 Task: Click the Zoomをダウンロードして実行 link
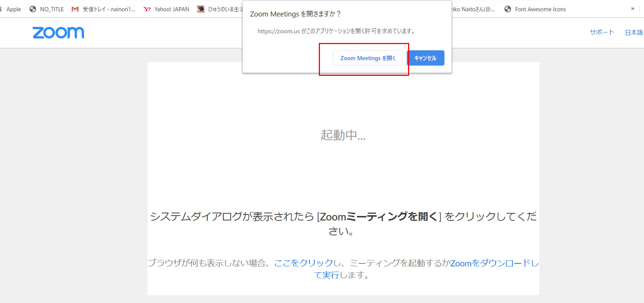[427, 269]
